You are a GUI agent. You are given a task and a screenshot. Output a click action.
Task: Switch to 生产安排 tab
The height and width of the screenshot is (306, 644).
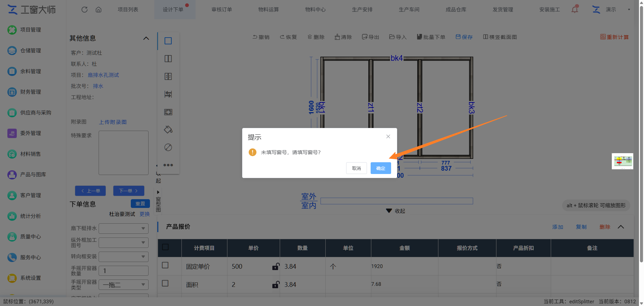point(362,9)
